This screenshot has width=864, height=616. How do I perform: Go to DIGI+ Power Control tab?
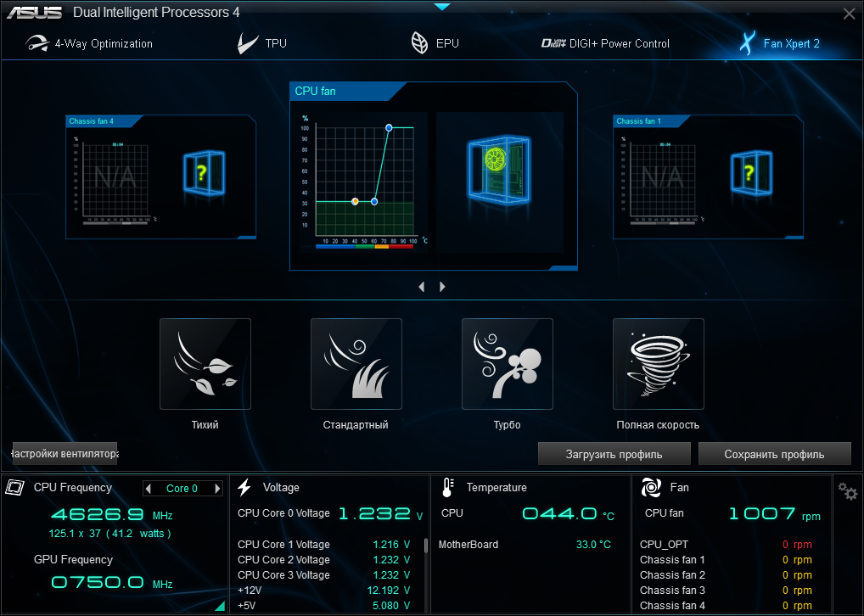605,43
